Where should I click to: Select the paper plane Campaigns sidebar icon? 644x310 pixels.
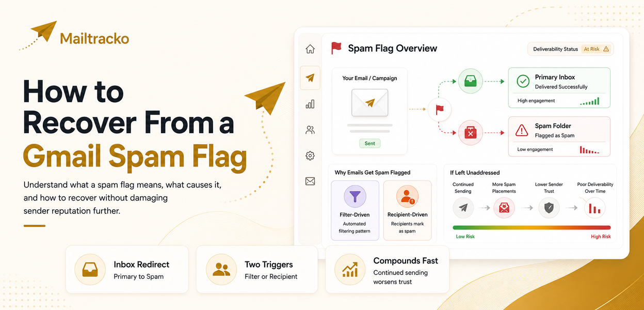[x=310, y=78]
